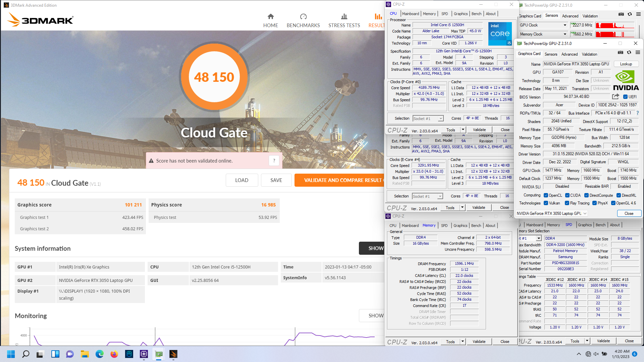The image size is (644, 362).
Task: Open the RESULTS bar chart icon
Action: [x=378, y=16]
